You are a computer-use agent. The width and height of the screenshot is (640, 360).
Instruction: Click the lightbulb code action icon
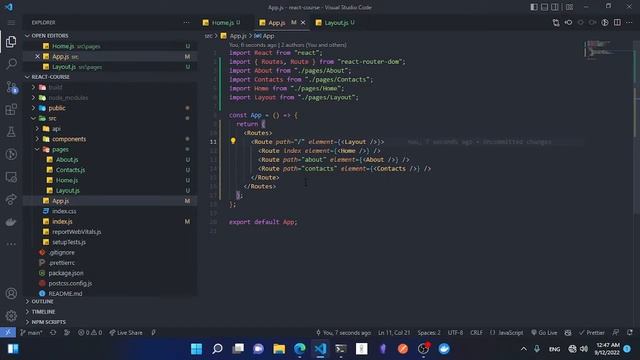click(233, 141)
